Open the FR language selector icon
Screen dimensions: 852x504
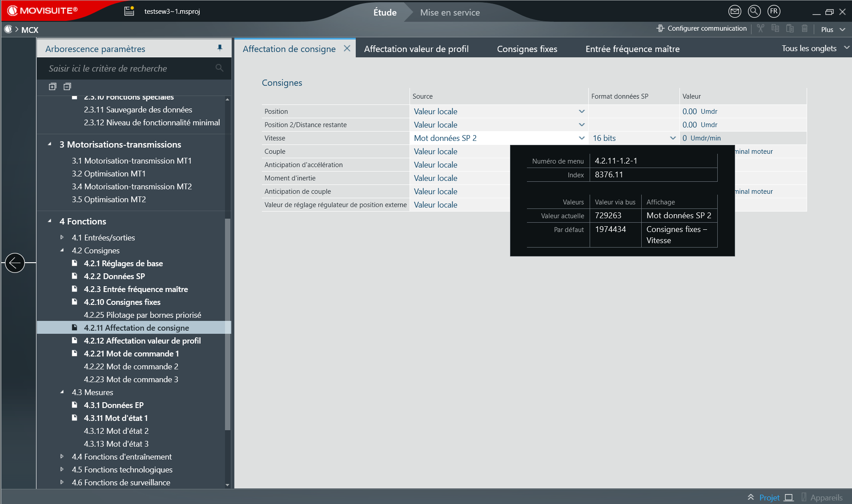(774, 12)
